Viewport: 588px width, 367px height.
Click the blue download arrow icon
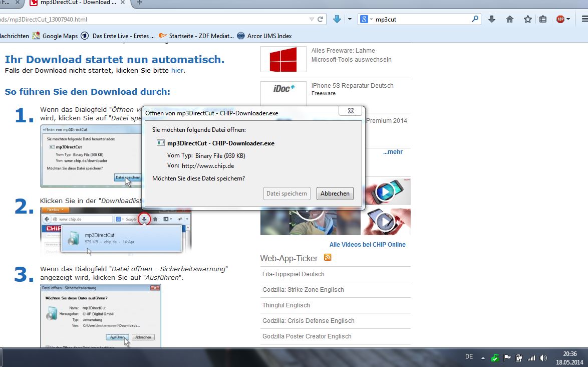337,19
